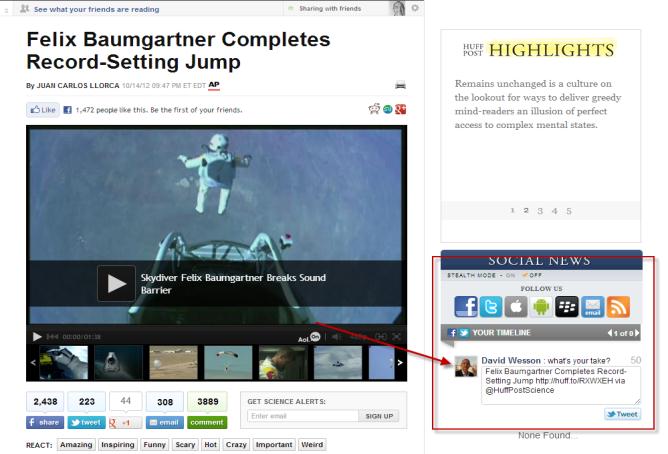This screenshot has width=668, height=454.
Task: Show previous video thumbnails
Action: [33, 362]
